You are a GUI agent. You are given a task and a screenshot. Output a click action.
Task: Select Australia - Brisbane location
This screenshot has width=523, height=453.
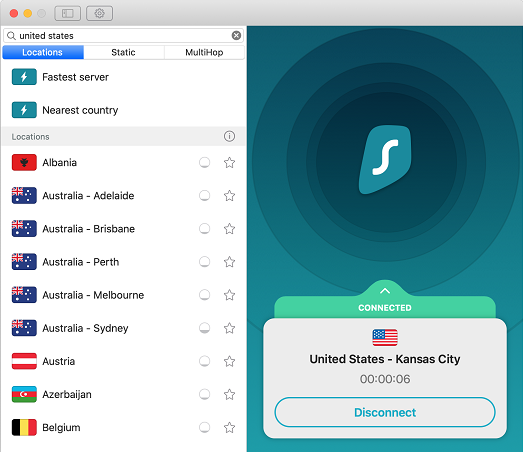[x=123, y=229]
